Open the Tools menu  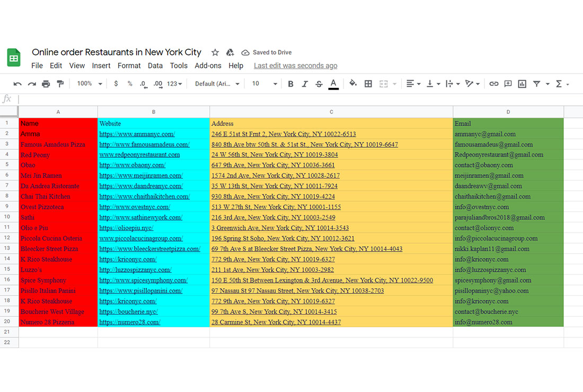(x=179, y=66)
